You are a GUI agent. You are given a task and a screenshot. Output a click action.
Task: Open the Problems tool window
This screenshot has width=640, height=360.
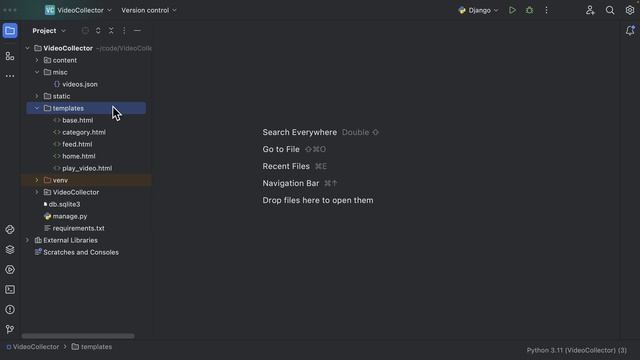[10, 310]
